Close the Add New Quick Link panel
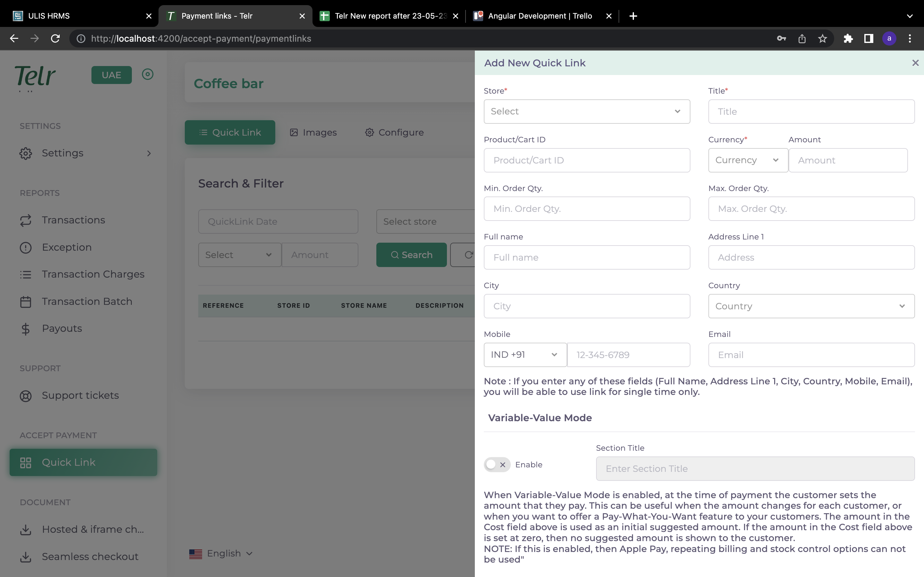The width and height of the screenshot is (924, 577). click(x=915, y=63)
